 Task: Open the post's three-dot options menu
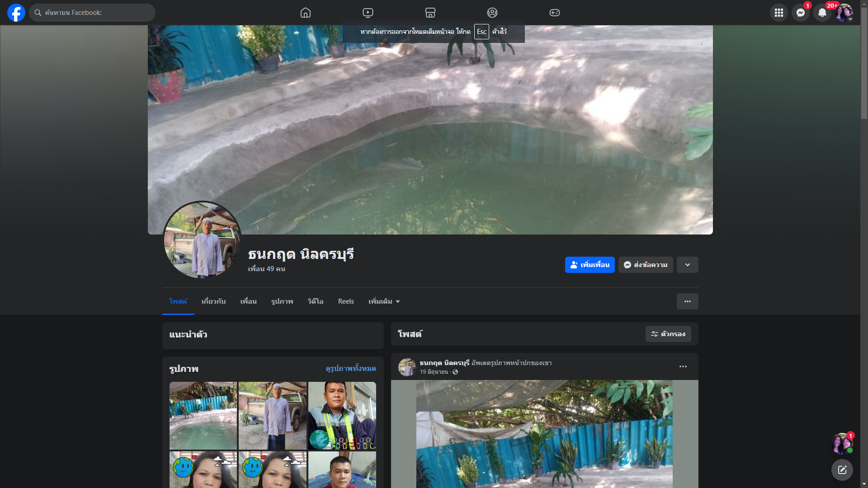683,366
